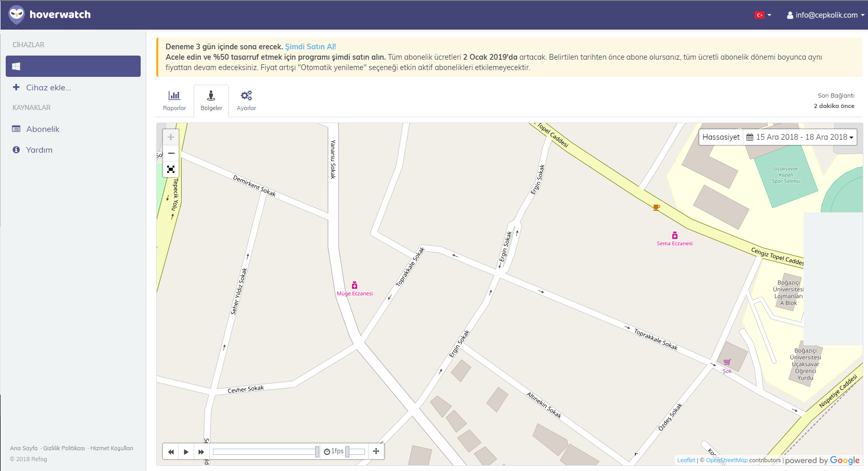The width and height of the screenshot is (868, 471).
Task: Open Gizlilik Politikası footer link
Action: click(x=64, y=448)
